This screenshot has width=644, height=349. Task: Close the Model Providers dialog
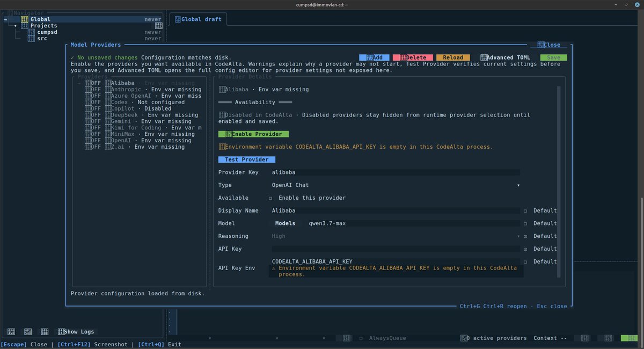[x=548, y=45]
